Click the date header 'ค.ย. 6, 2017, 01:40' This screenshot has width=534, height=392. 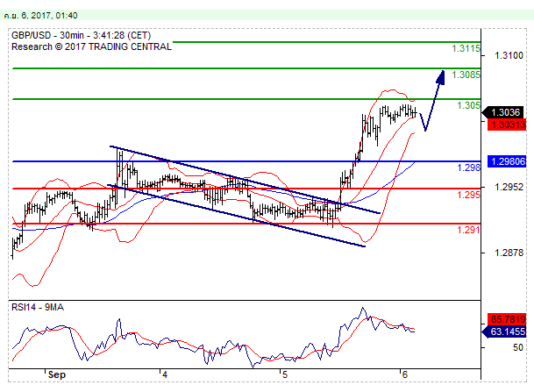pyautogui.click(x=40, y=15)
